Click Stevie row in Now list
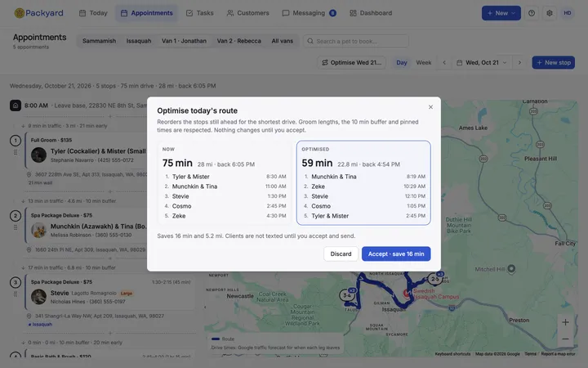588x368 pixels. [225, 196]
